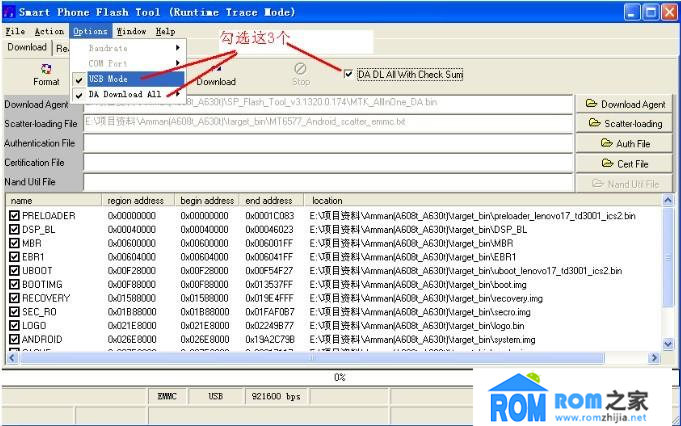
Task: Minimize the Smart Phone Flash Tool window
Action: coord(632,12)
